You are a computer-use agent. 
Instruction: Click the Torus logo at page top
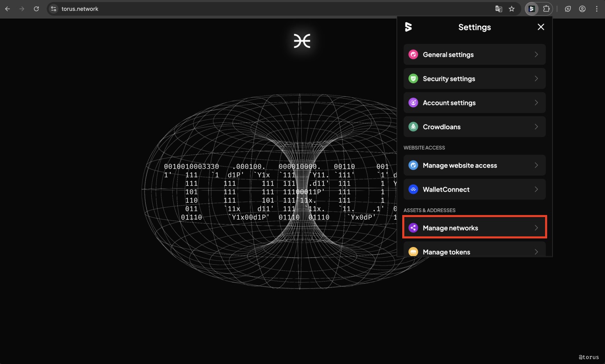pos(302,41)
